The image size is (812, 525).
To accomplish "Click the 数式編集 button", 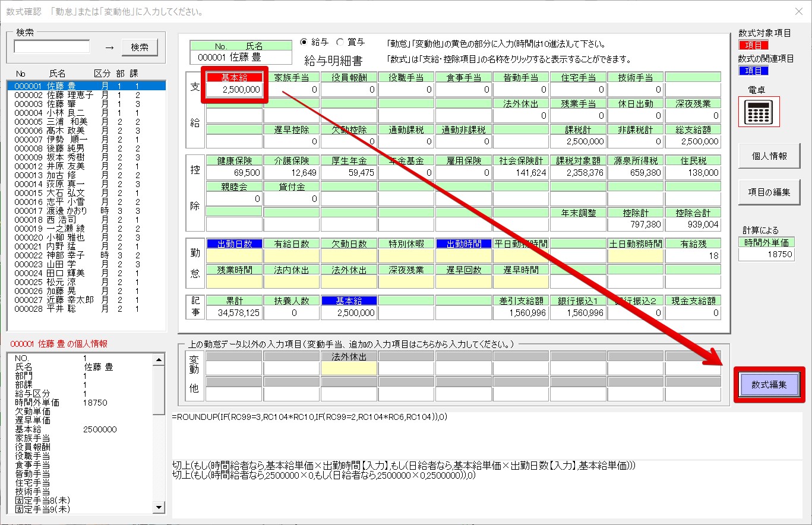I will point(769,385).
